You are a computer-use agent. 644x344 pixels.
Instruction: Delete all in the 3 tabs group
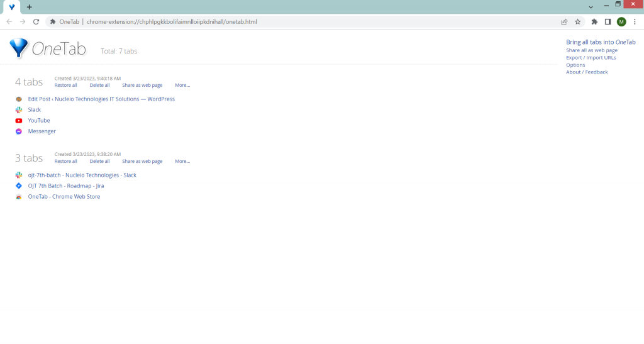pyautogui.click(x=99, y=162)
